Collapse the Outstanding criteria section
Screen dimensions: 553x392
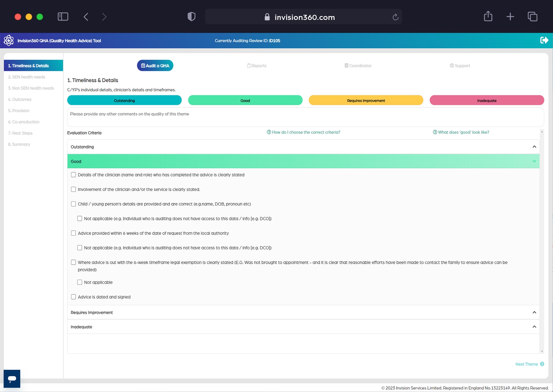534,146
